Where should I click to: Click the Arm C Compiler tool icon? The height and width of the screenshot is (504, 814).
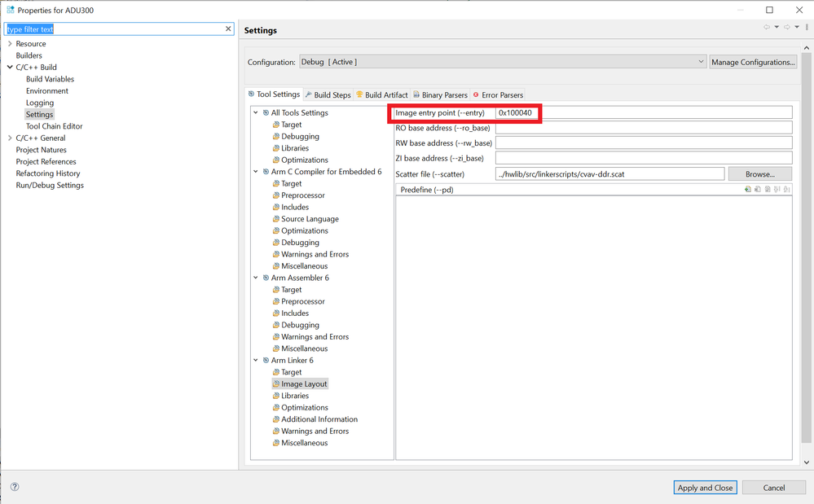click(x=266, y=172)
